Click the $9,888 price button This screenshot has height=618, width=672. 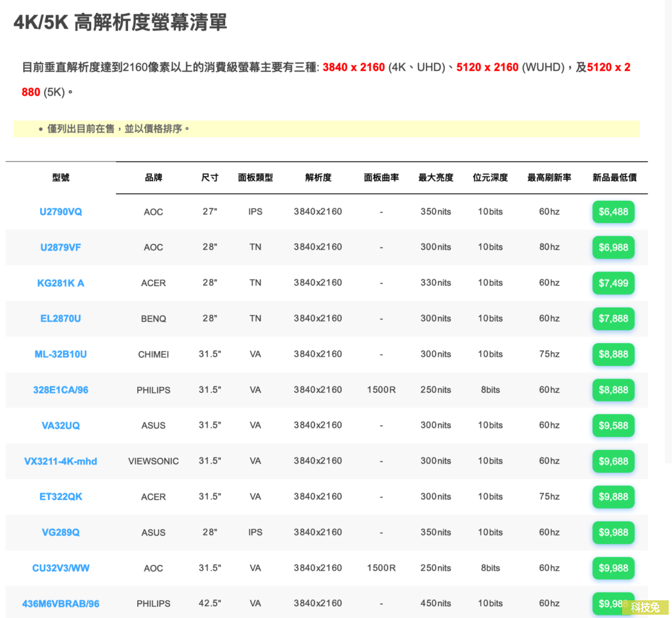(614, 497)
